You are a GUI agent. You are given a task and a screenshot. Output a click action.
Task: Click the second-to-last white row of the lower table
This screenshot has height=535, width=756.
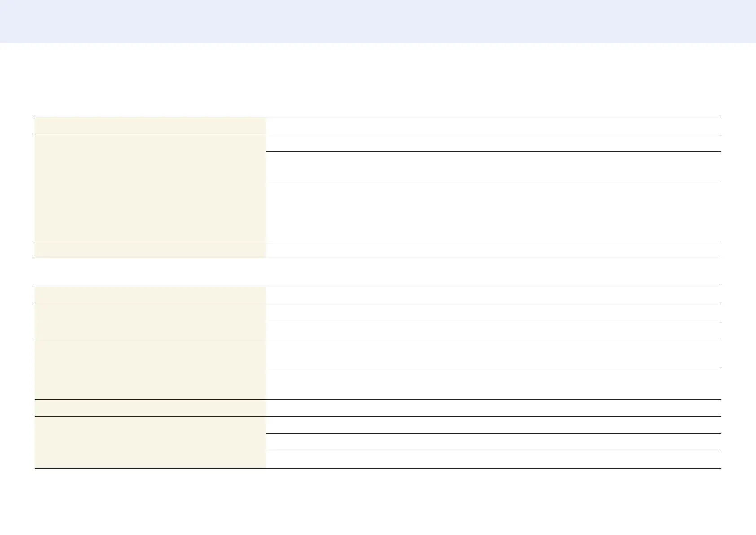point(493,442)
